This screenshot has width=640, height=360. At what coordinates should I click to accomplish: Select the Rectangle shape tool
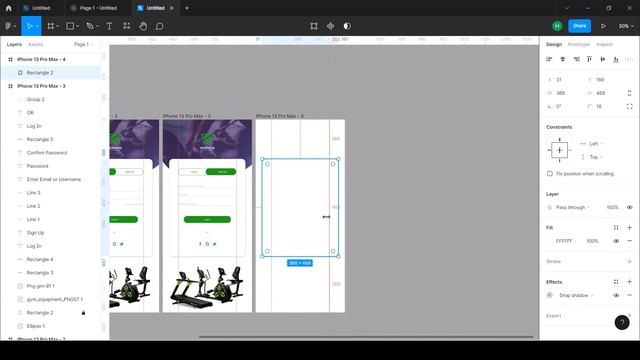tap(70, 26)
